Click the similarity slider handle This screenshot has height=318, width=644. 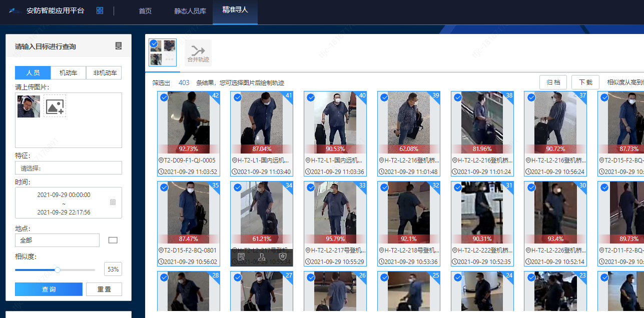tap(58, 270)
